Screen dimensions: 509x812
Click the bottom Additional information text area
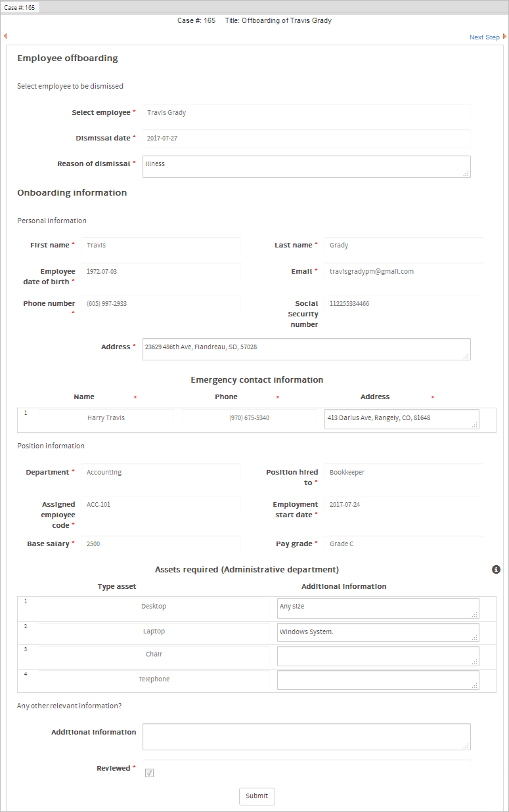(x=306, y=737)
